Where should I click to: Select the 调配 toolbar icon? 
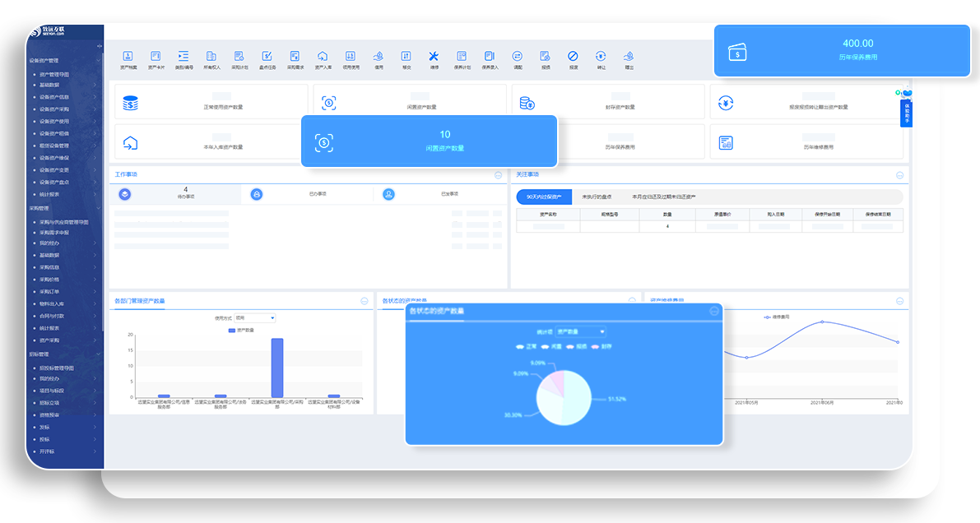(x=518, y=57)
